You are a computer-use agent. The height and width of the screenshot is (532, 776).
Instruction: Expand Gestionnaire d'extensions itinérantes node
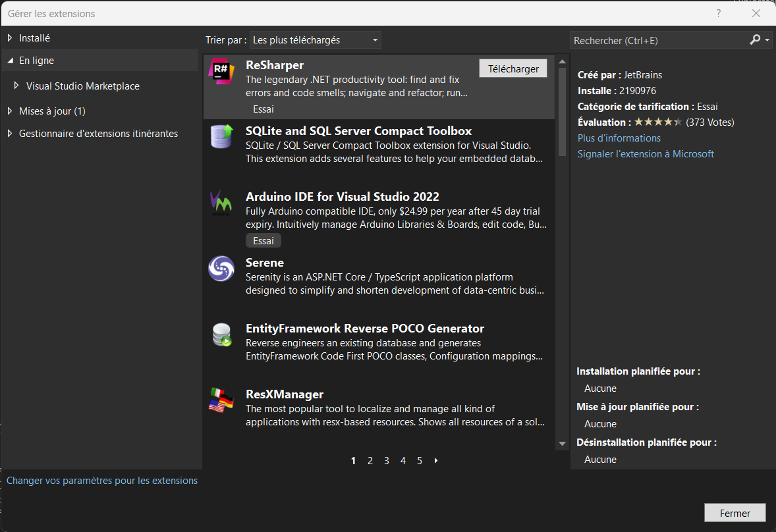10,133
